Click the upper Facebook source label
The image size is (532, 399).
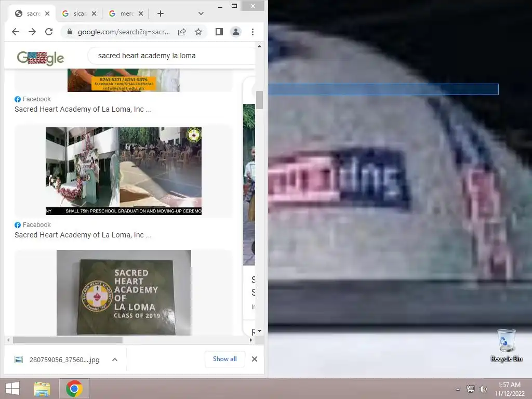pyautogui.click(x=33, y=99)
